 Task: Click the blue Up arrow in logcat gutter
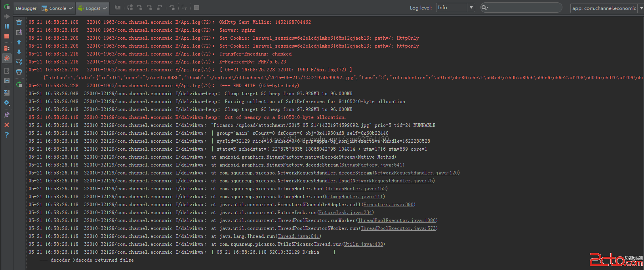[19, 42]
